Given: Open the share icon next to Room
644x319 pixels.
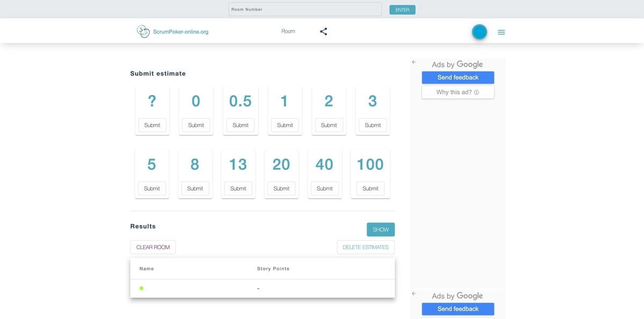Looking at the screenshot, I should point(324,31).
